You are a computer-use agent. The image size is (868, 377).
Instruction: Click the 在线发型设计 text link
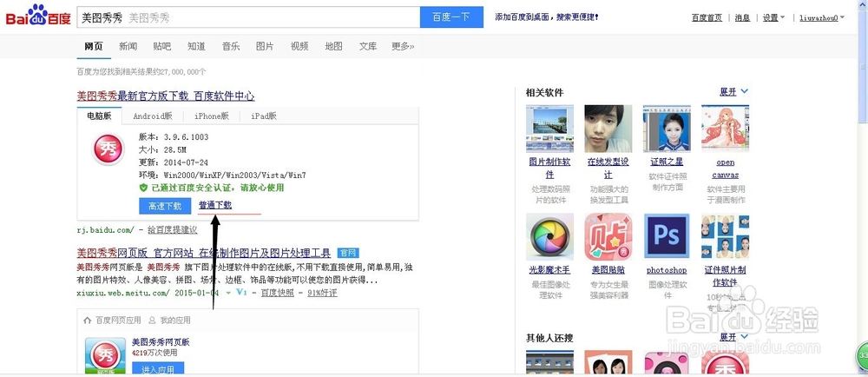pos(608,168)
